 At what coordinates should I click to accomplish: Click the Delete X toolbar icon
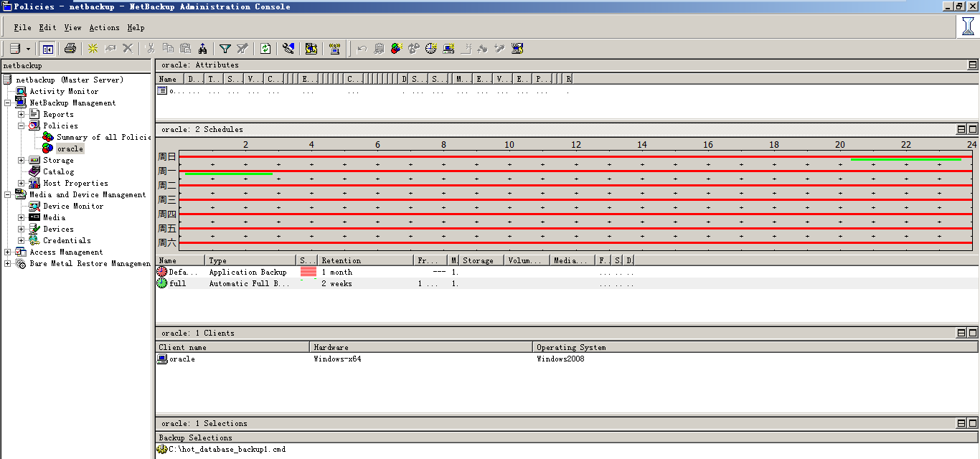point(128,49)
